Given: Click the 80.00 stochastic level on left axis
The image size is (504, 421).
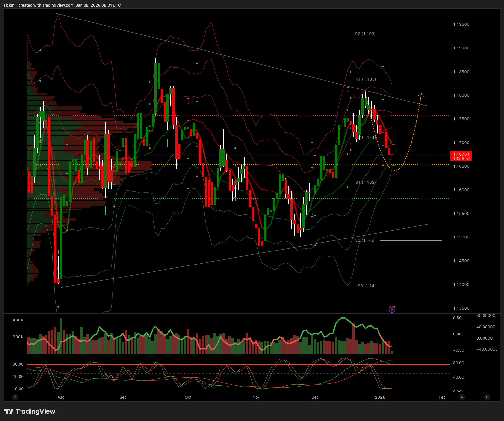Looking at the screenshot, I should (18, 364).
